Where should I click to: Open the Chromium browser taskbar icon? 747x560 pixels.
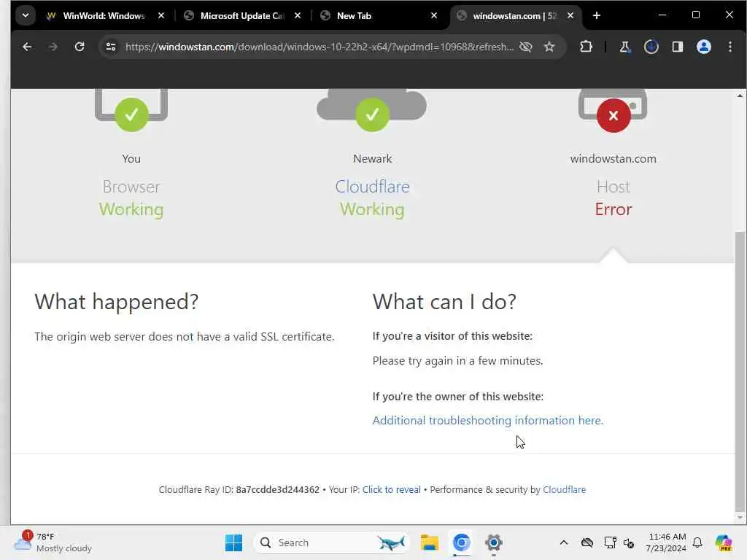point(461,542)
